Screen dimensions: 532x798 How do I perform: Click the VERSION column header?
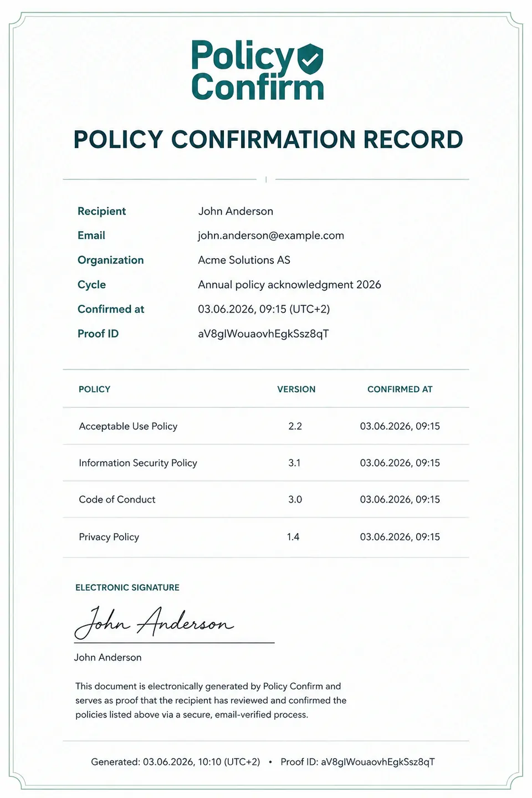(296, 390)
